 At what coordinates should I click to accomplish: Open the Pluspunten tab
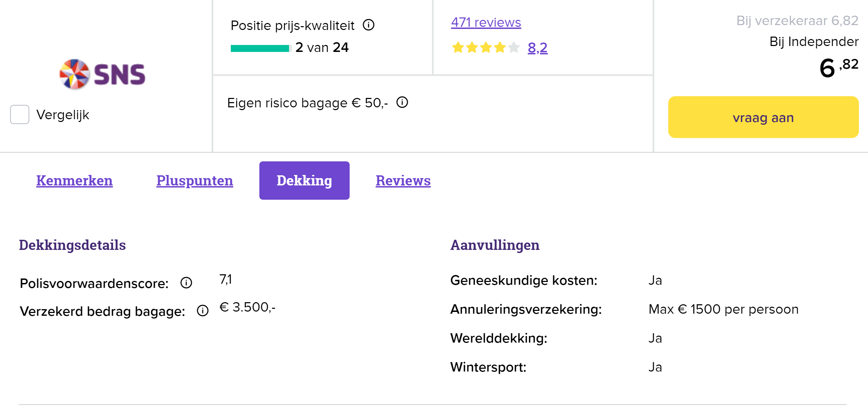[195, 181]
